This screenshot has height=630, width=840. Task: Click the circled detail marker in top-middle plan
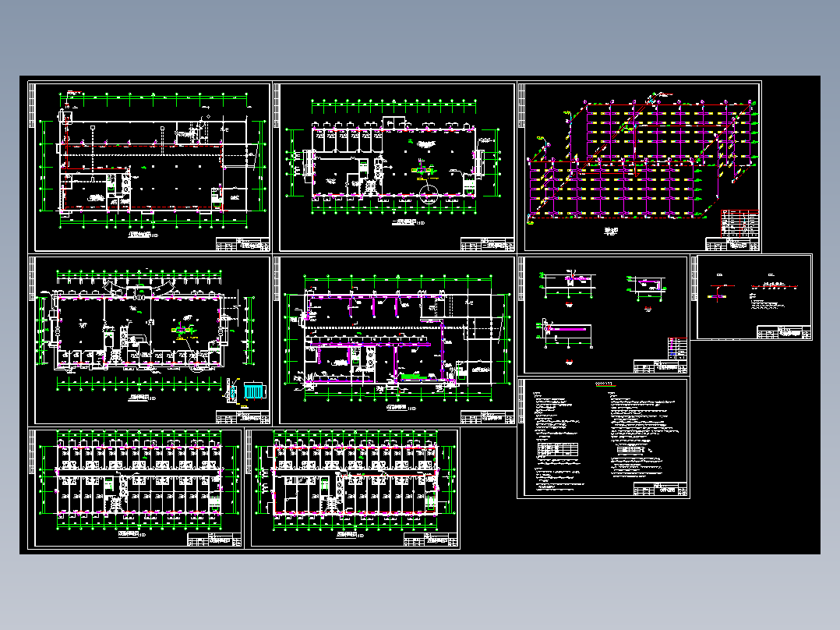[x=429, y=196]
